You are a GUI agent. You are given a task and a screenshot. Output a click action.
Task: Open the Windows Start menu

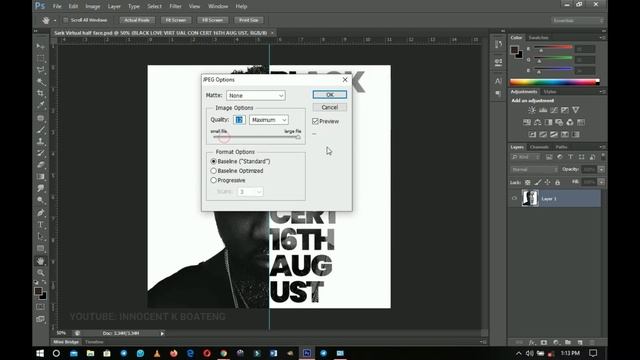click(x=40, y=353)
